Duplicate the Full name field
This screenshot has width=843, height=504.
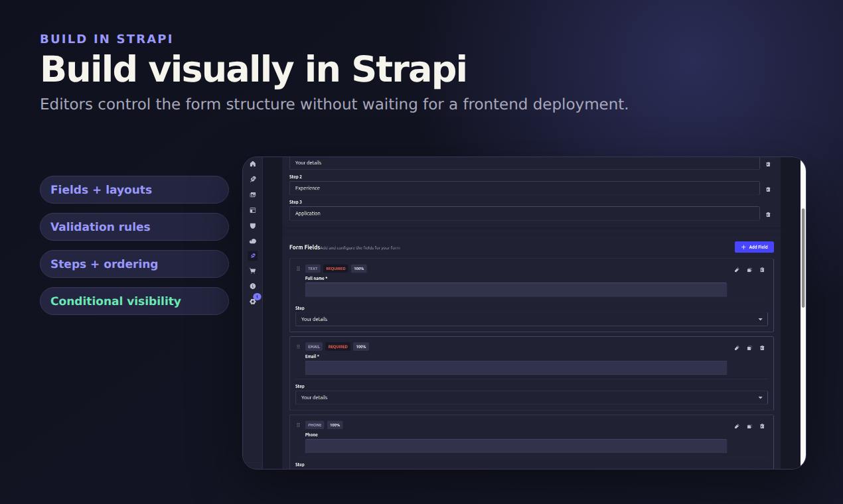pos(749,269)
